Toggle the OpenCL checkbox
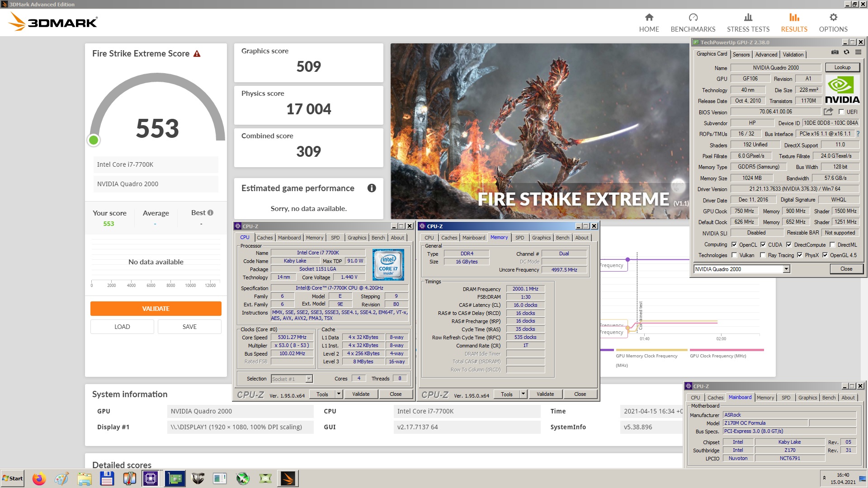 [734, 244]
